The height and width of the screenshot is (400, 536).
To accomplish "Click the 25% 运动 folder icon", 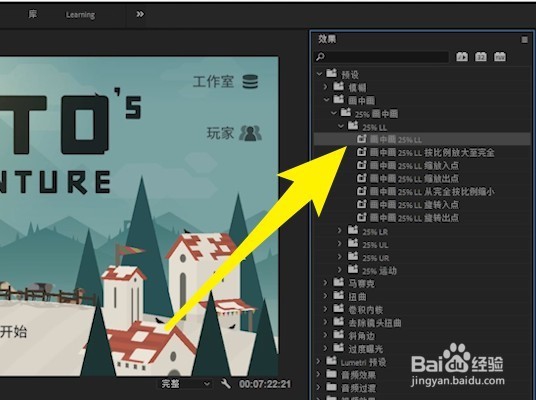I will (353, 269).
